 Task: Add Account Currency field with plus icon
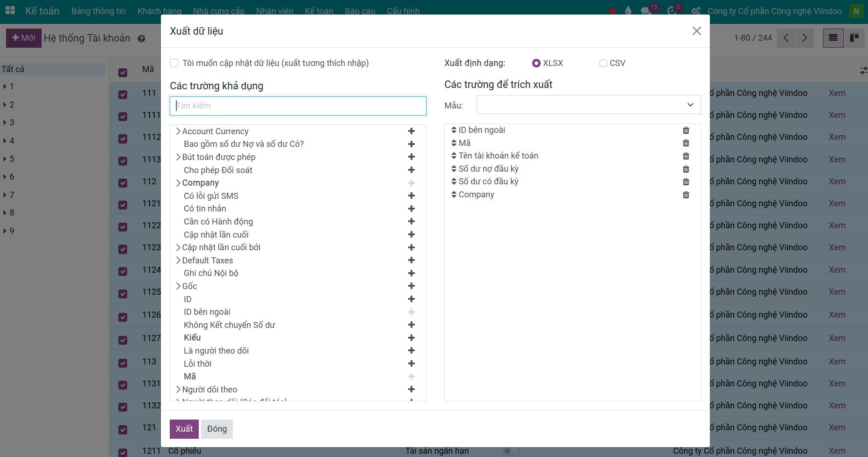(411, 131)
